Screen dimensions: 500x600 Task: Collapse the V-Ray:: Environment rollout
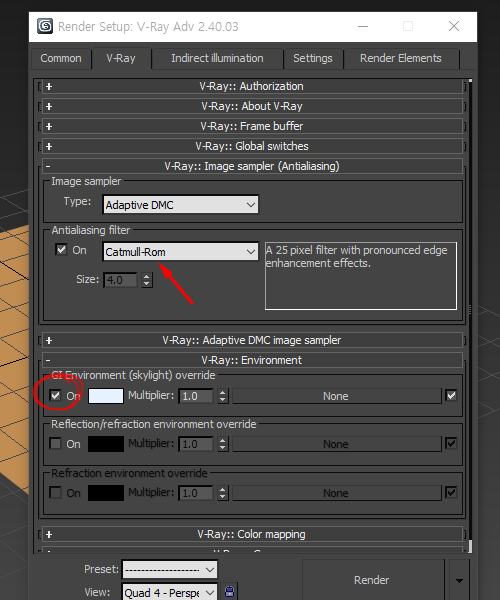(x=252, y=360)
